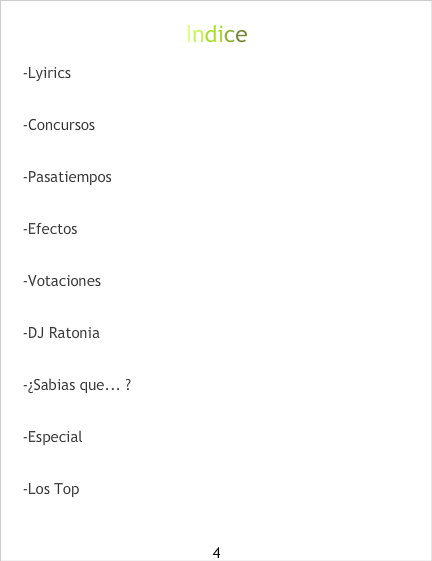Click the dash before Concursos
This screenshot has height=561, width=432.
(x=25, y=126)
